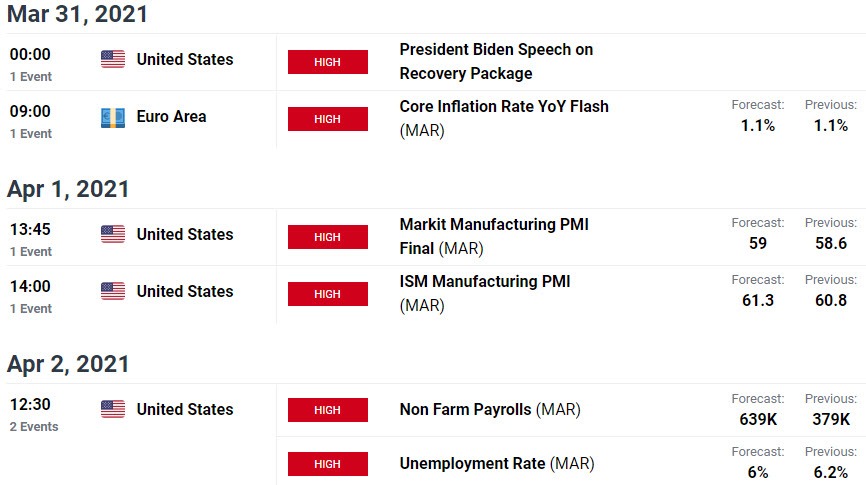Image resolution: width=866 pixels, height=485 pixels.
Task: Click HIGH badge for Biden Speech event
Action: click(x=328, y=62)
